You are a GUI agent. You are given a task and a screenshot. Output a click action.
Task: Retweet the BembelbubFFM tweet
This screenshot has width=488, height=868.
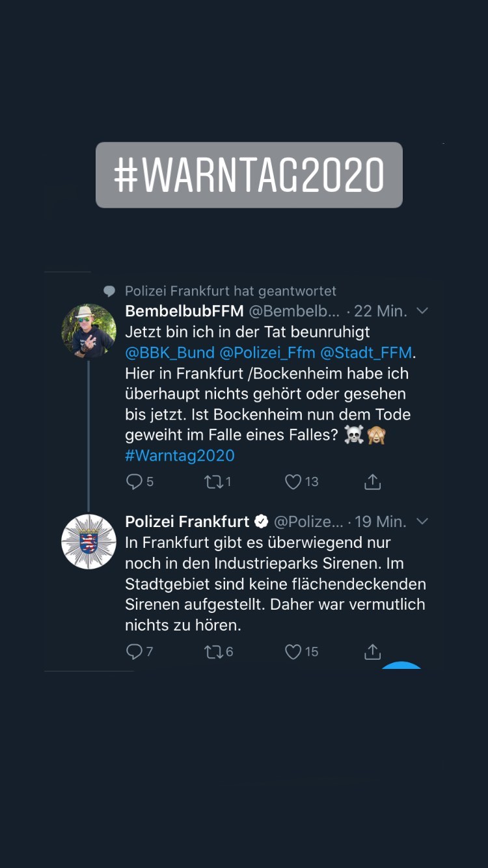(x=213, y=481)
